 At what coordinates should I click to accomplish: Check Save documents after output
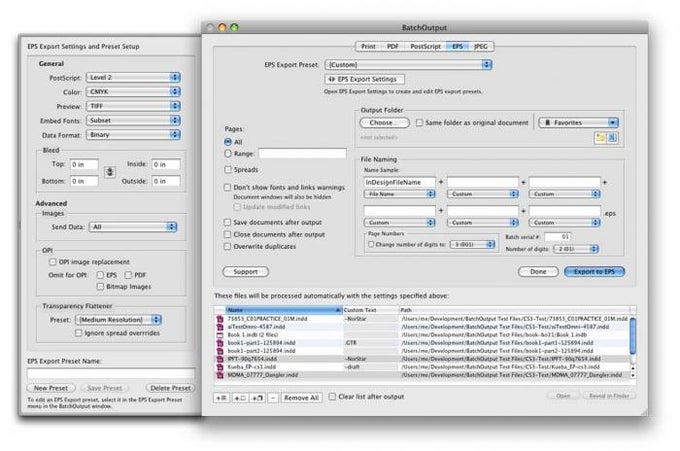tap(227, 222)
